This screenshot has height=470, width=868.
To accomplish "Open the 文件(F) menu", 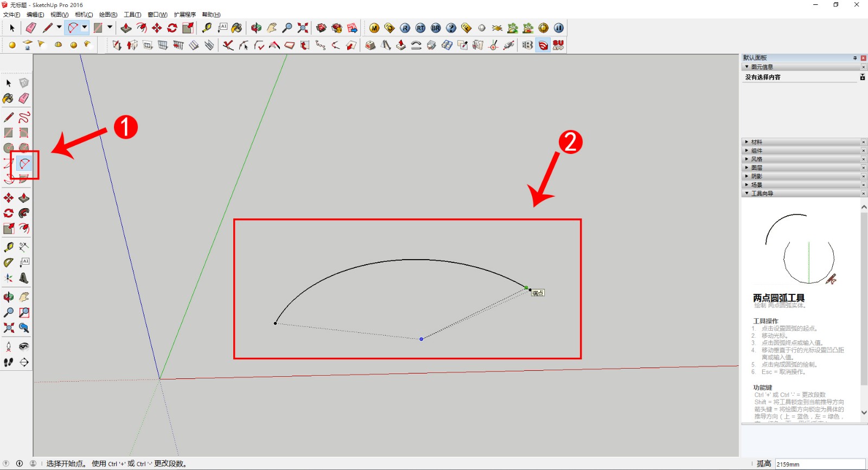I will (12, 15).
